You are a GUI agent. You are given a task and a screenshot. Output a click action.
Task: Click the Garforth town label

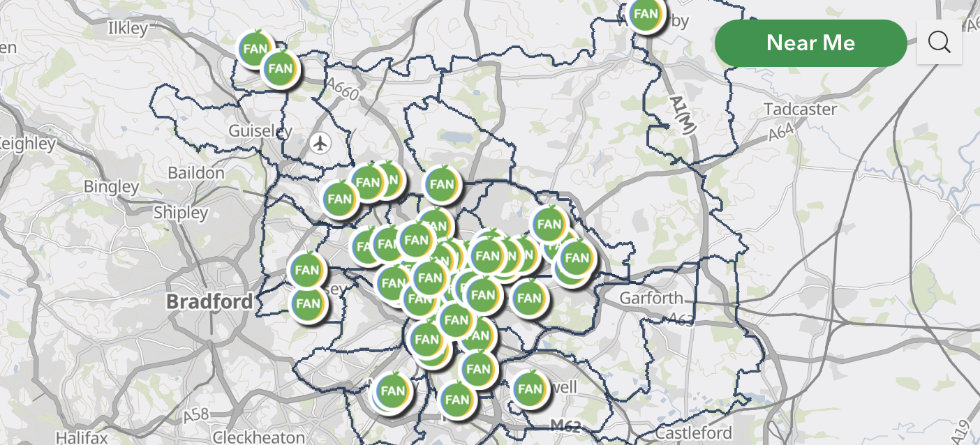tap(652, 299)
